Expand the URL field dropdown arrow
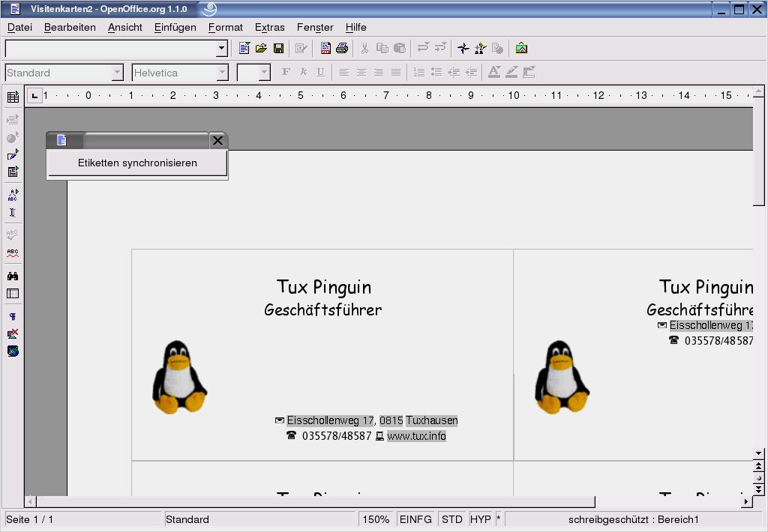 (x=221, y=48)
